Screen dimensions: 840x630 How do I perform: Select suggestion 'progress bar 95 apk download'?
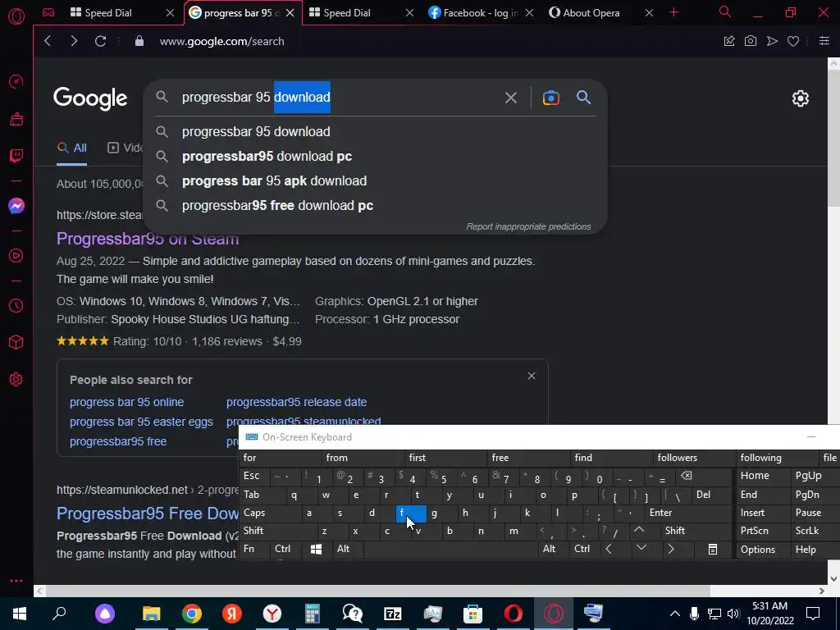pos(274,181)
